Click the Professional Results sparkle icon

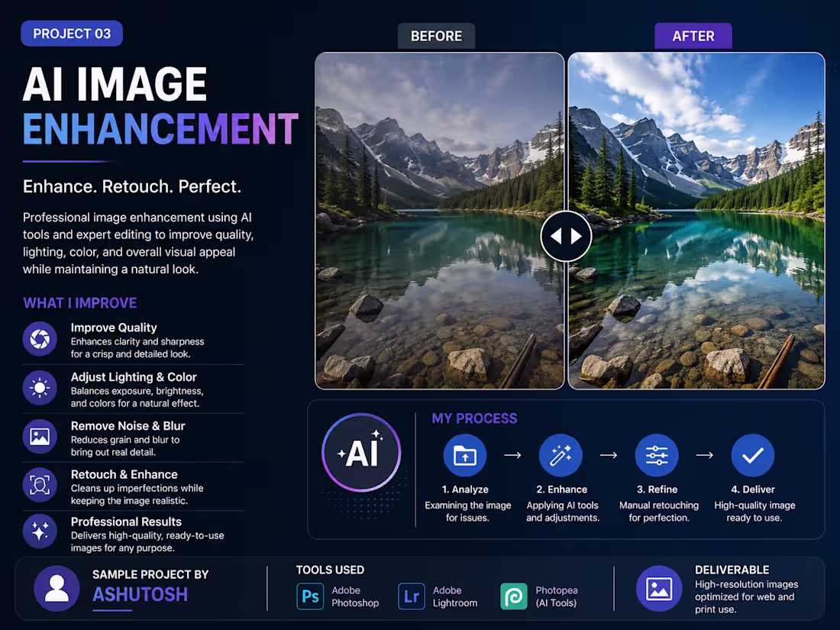pyautogui.click(x=40, y=531)
